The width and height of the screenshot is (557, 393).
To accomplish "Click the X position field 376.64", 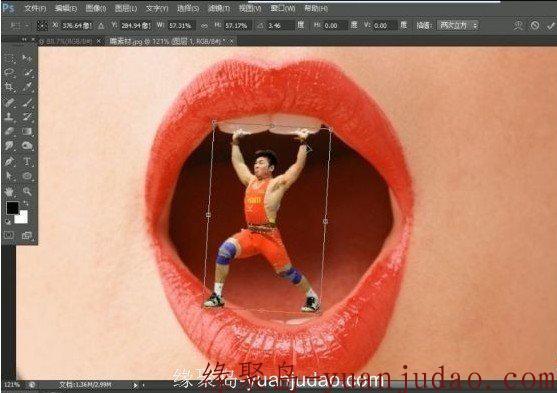I will (77, 26).
